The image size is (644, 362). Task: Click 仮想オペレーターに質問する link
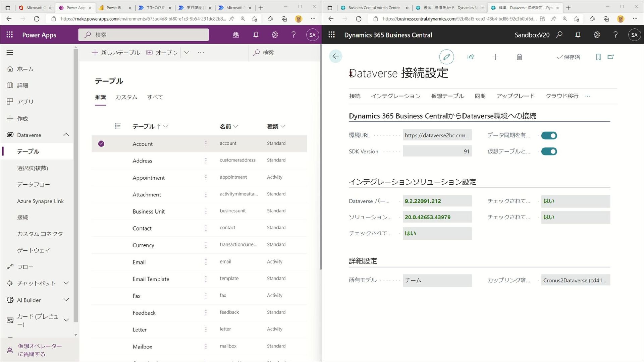point(40,350)
